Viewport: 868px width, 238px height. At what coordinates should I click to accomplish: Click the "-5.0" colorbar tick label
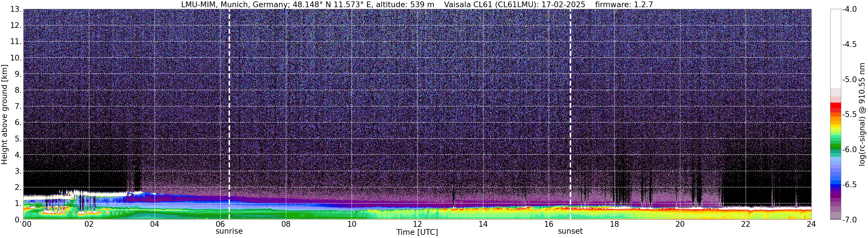[850, 80]
